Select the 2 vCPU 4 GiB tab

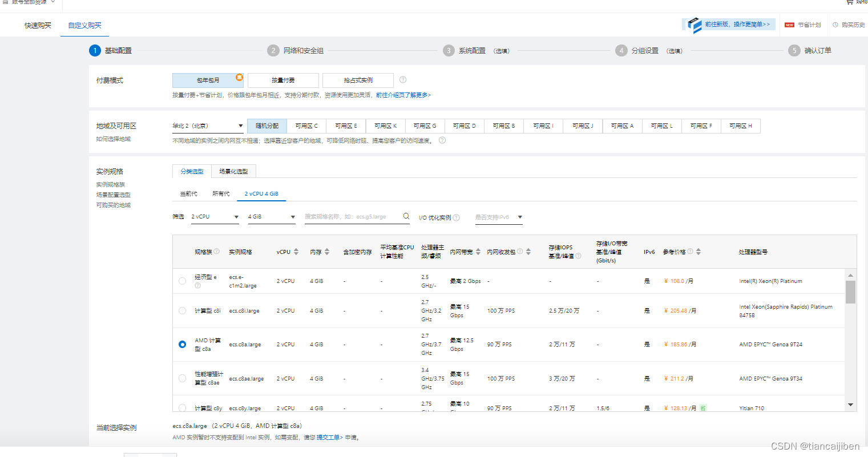click(261, 194)
